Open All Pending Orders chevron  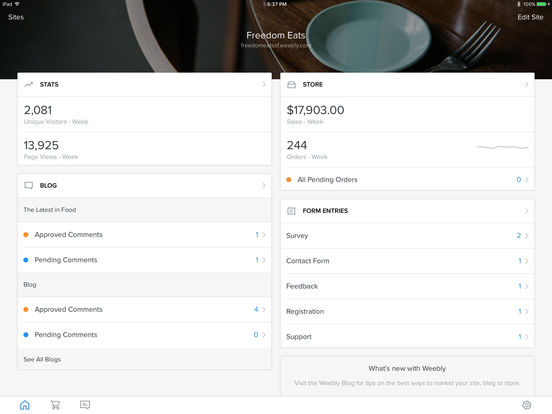(527, 180)
